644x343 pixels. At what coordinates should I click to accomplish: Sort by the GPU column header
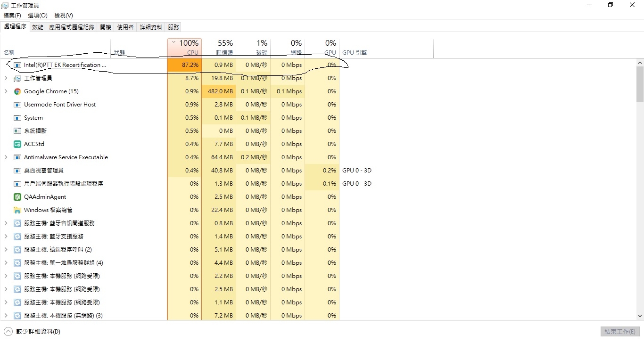(x=322, y=48)
